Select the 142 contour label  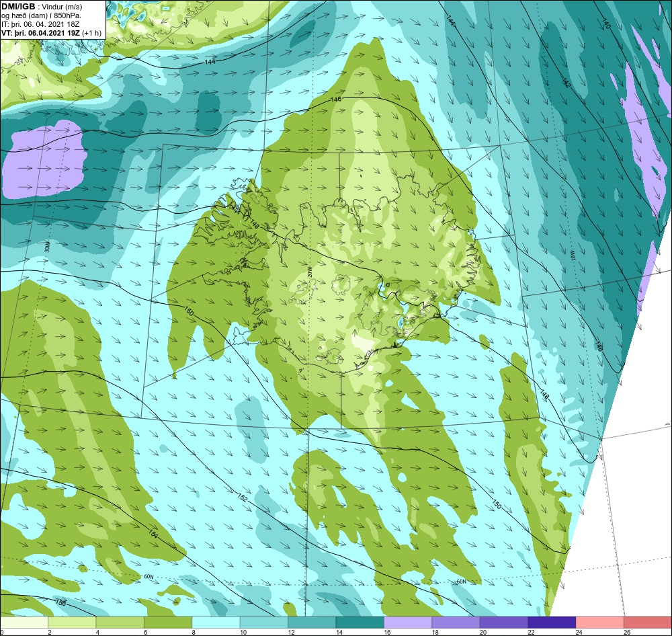pyautogui.click(x=566, y=83)
